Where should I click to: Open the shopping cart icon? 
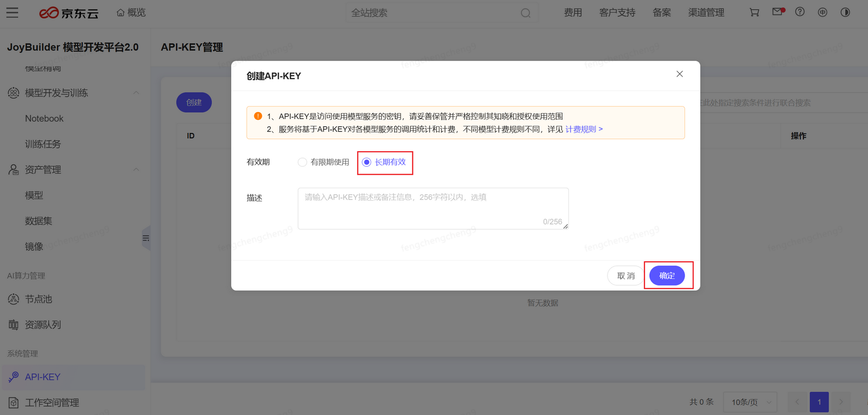coord(754,12)
